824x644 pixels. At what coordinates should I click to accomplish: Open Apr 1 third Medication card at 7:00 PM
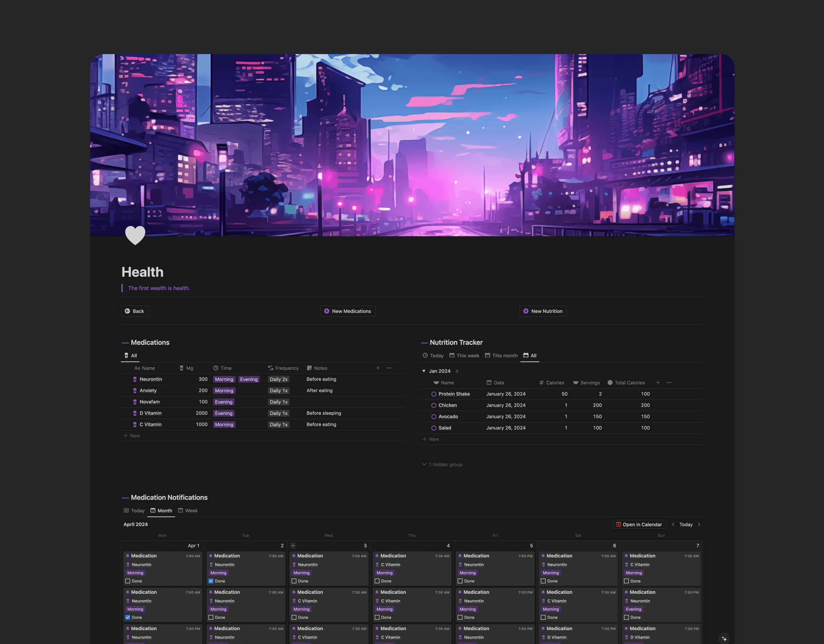[x=163, y=634]
